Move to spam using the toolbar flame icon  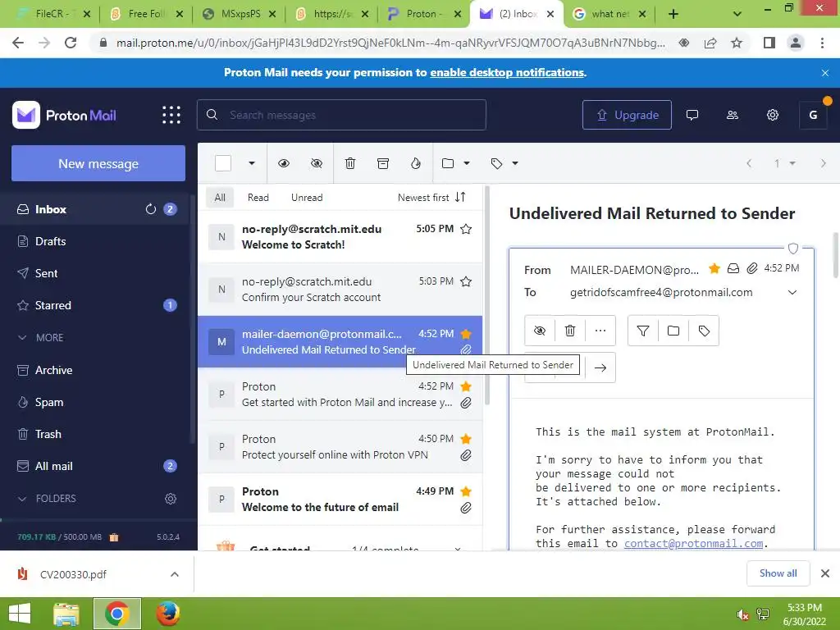tap(416, 163)
